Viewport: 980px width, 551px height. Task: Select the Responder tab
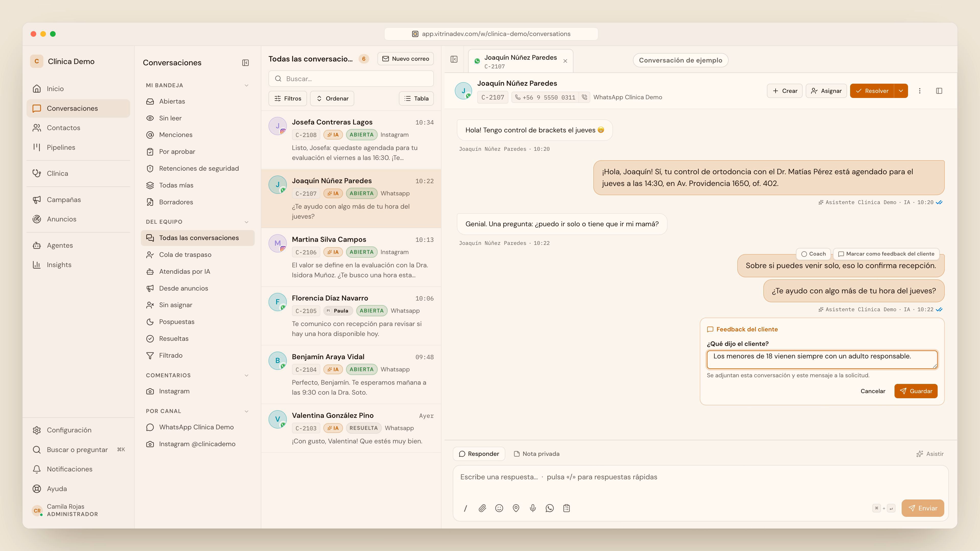click(x=479, y=454)
